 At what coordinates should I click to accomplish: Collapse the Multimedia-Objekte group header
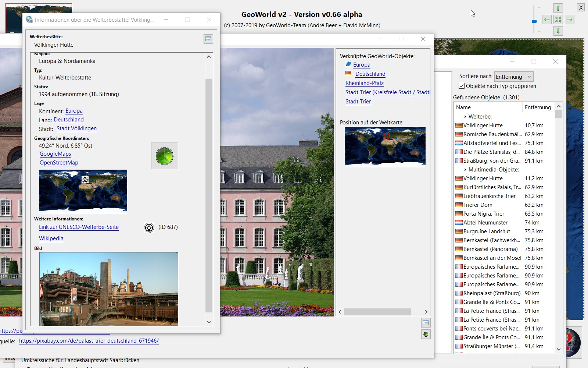pyautogui.click(x=491, y=170)
